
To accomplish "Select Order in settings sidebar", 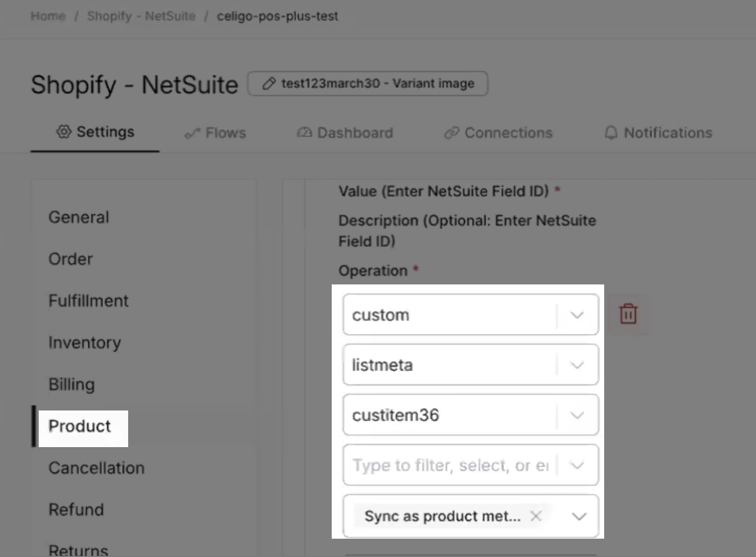I will coord(71,259).
